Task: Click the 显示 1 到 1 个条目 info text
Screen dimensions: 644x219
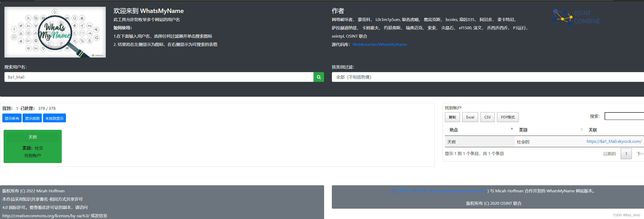Action: coord(474,154)
